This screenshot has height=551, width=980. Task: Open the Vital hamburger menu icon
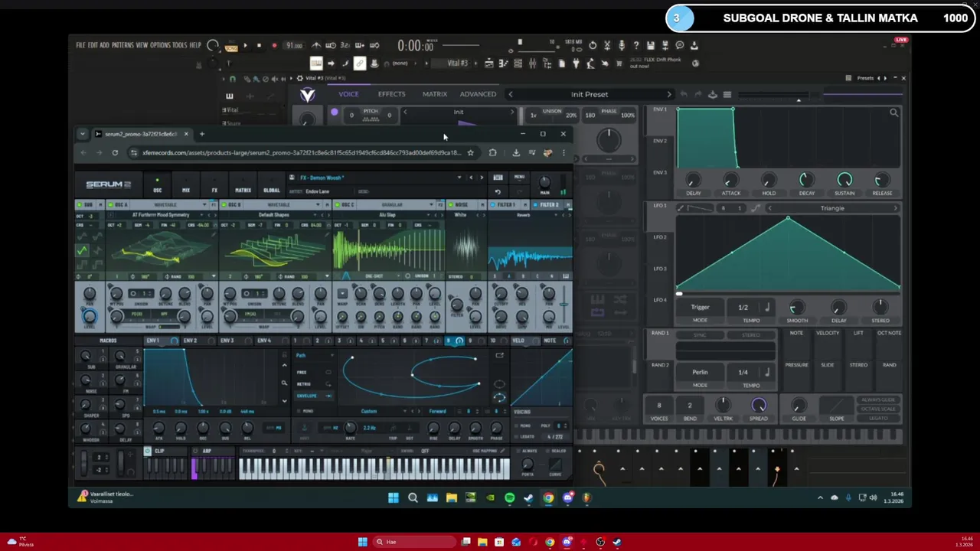click(x=727, y=94)
